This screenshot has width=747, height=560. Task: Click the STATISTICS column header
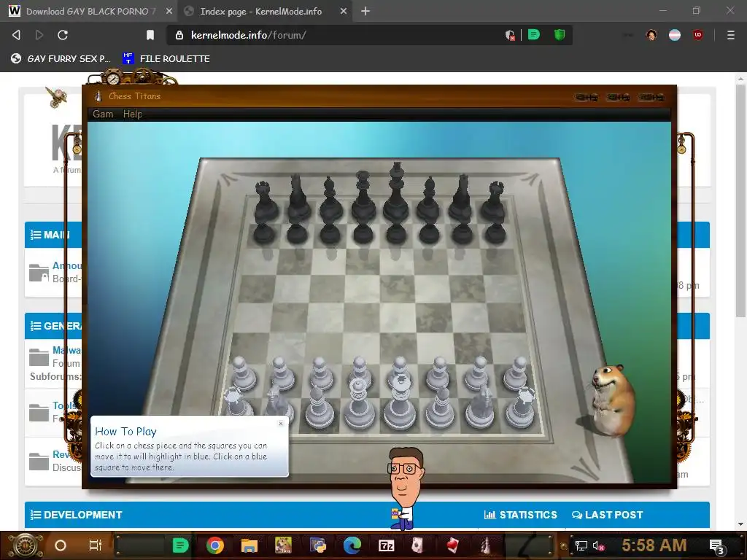[521, 515]
